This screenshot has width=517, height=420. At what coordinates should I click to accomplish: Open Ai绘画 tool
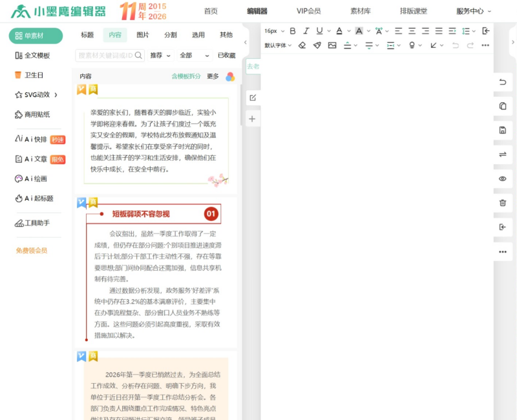coord(31,179)
